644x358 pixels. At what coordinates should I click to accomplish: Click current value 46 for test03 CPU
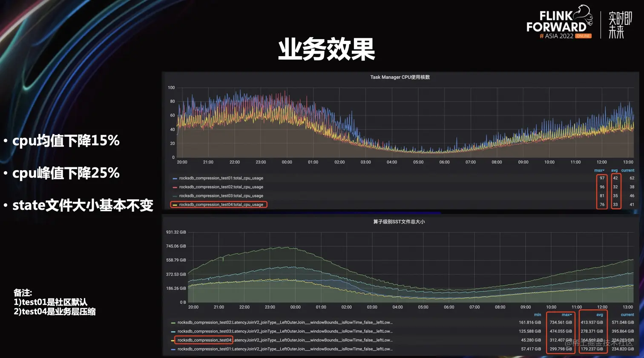tap(632, 196)
